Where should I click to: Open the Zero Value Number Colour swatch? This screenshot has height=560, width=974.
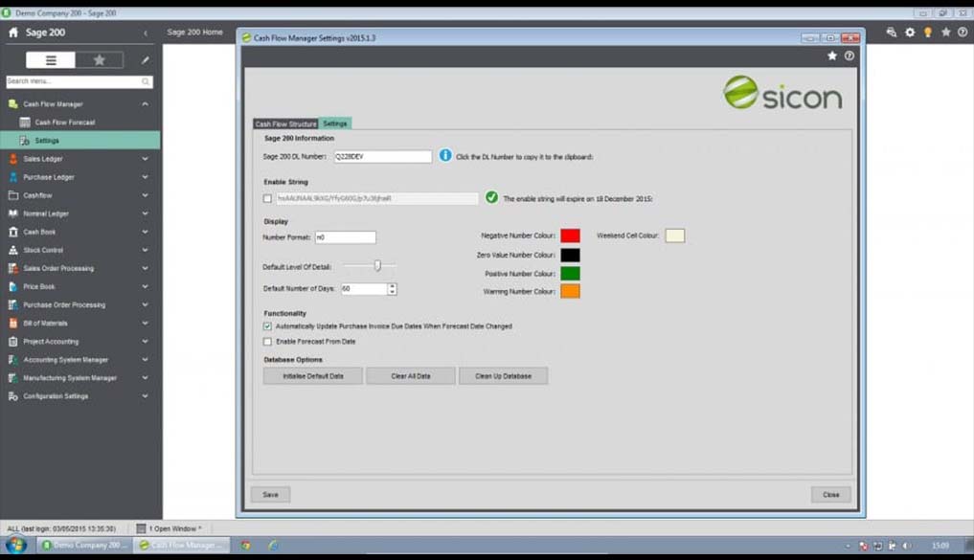(570, 256)
